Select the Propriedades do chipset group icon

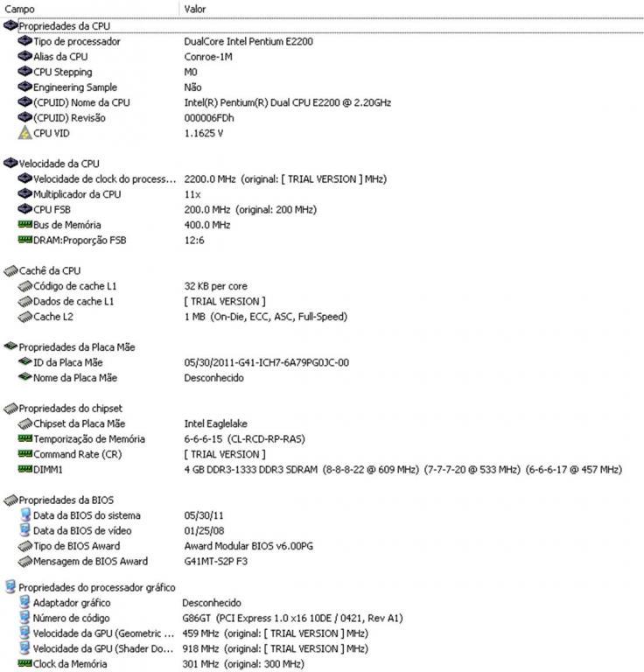point(10,409)
